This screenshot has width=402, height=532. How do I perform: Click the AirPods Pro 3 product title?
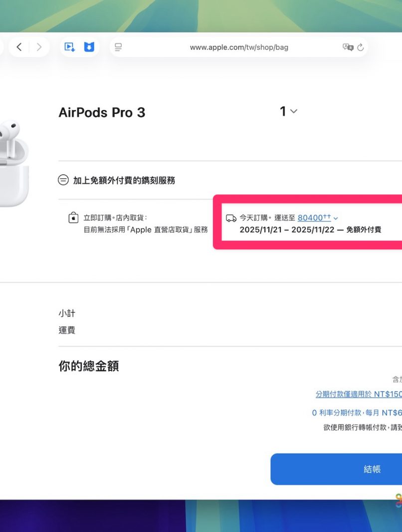102,113
